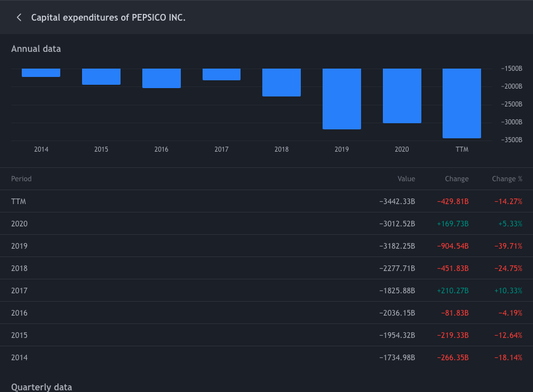Select the TTM period row label
Screen dimensions: 533x392
(18, 201)
